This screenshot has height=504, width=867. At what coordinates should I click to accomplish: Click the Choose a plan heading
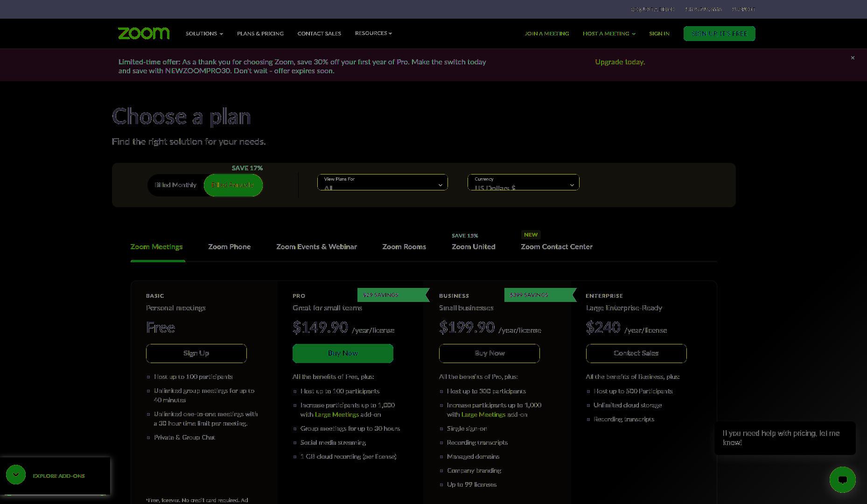pyautogui.click(x=182, y=116)
